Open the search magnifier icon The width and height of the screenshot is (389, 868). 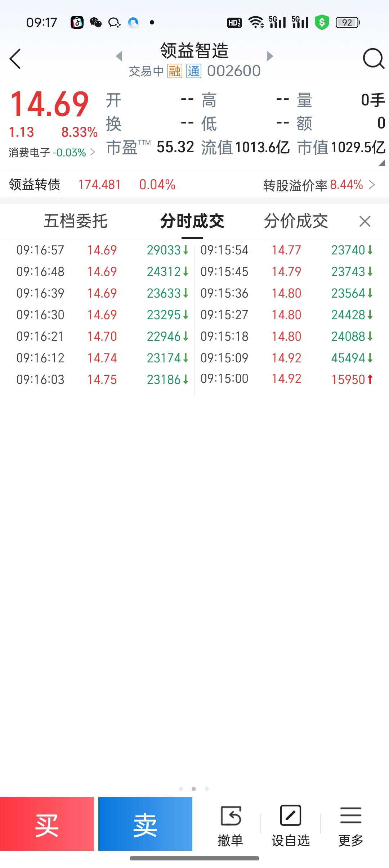click(x=373, y=58)
